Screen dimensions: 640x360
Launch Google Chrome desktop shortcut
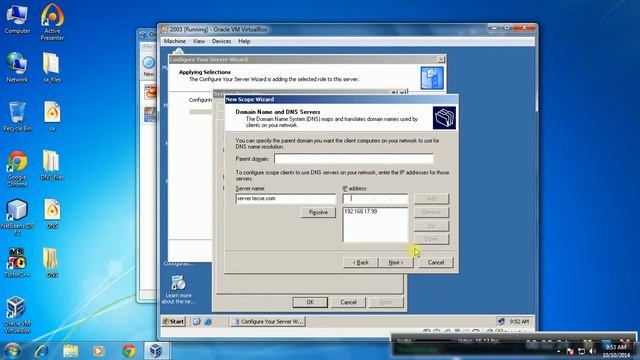tap(17, 169)
